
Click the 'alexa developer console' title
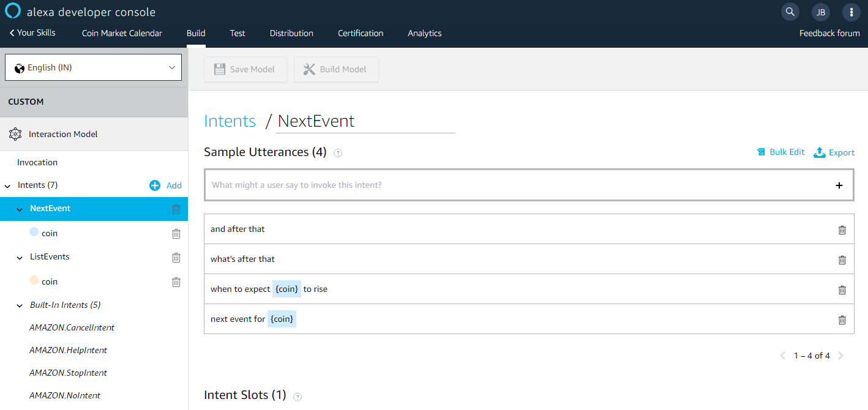[91, 12]
